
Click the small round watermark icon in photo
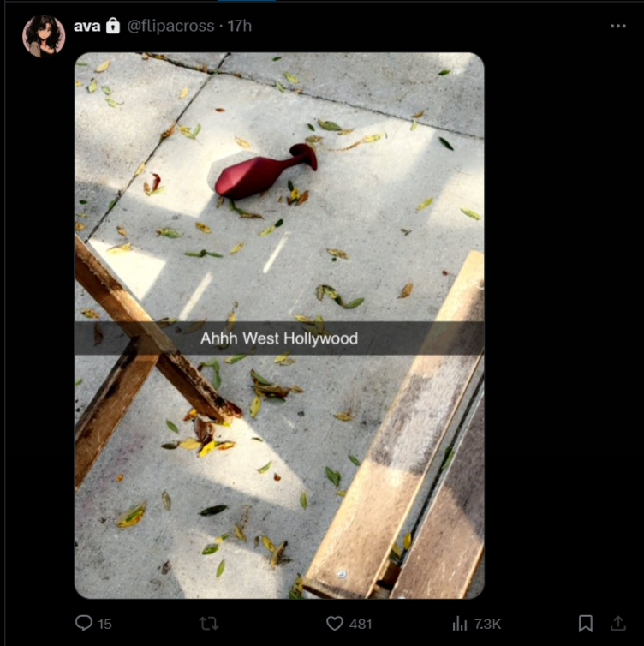342,573
